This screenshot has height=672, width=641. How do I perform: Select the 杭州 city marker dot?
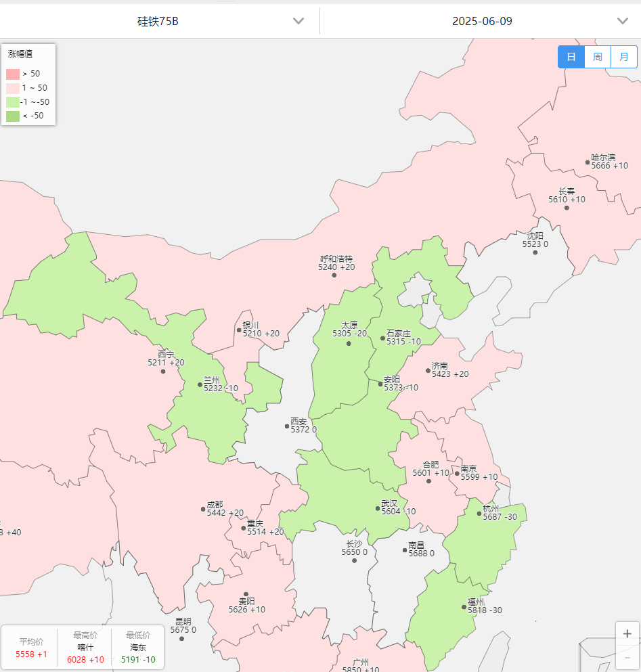coord(479,514)
